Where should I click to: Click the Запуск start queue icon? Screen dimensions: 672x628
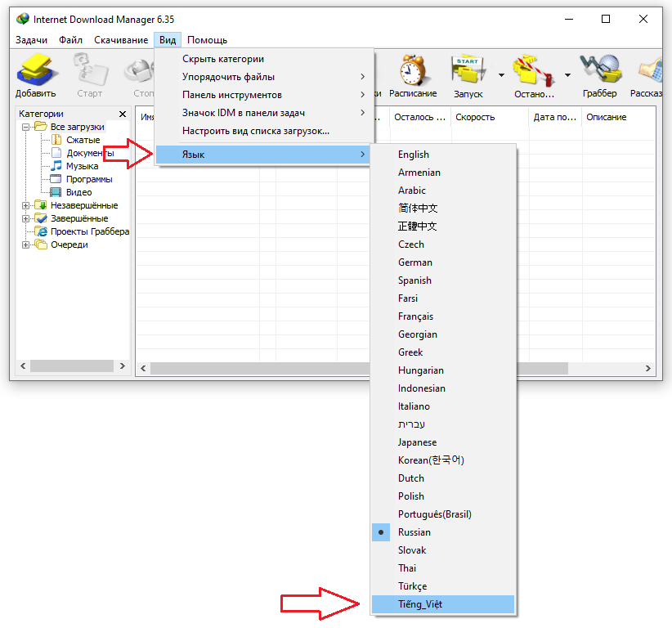click(468, 71)
